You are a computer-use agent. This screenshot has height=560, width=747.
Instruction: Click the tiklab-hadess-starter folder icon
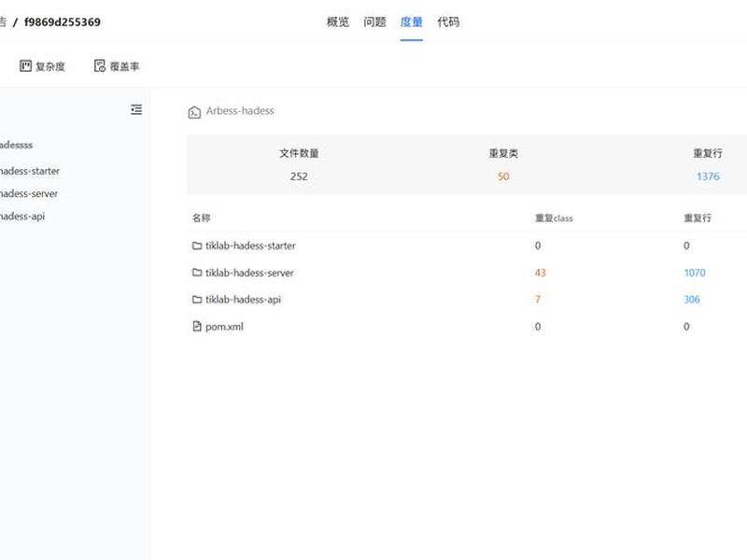[197, 245]
